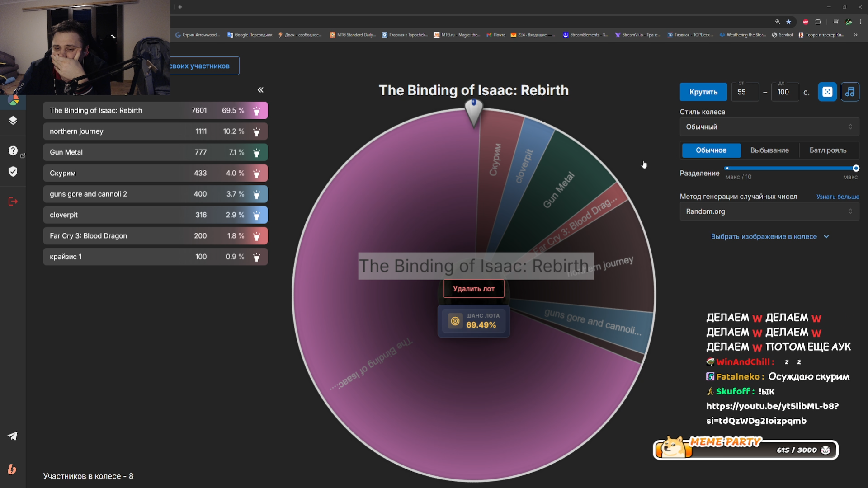This screenshot has height=488, width=868.
Task: Toggle the music note sound icon
Action: tap(850, 92)
